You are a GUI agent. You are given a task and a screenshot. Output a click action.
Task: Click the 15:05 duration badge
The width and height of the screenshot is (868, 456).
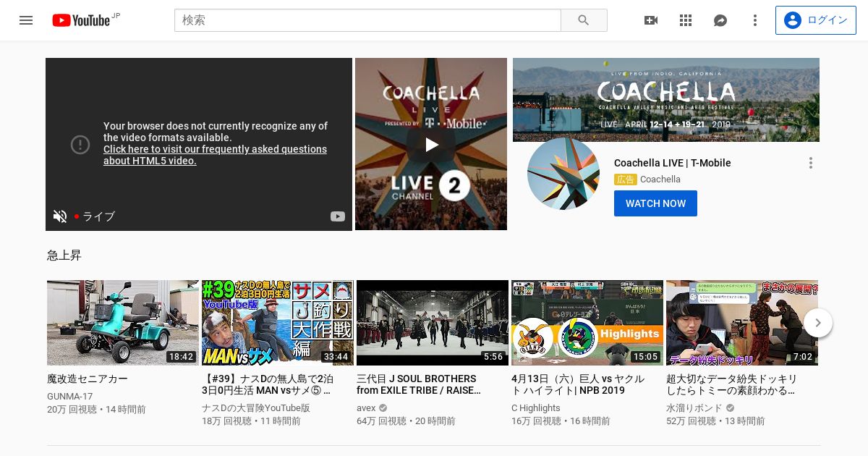(x=645, y=357)
